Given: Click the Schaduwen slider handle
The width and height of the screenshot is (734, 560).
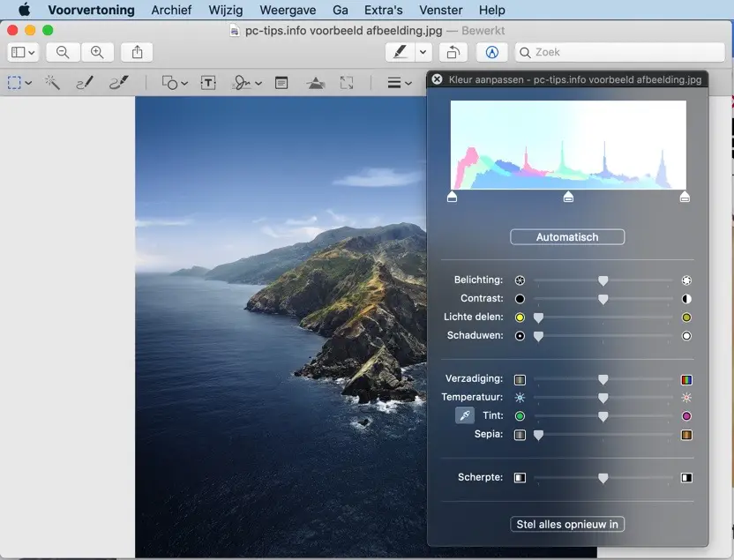Looking at the screenshot, I should pos(538,336).
